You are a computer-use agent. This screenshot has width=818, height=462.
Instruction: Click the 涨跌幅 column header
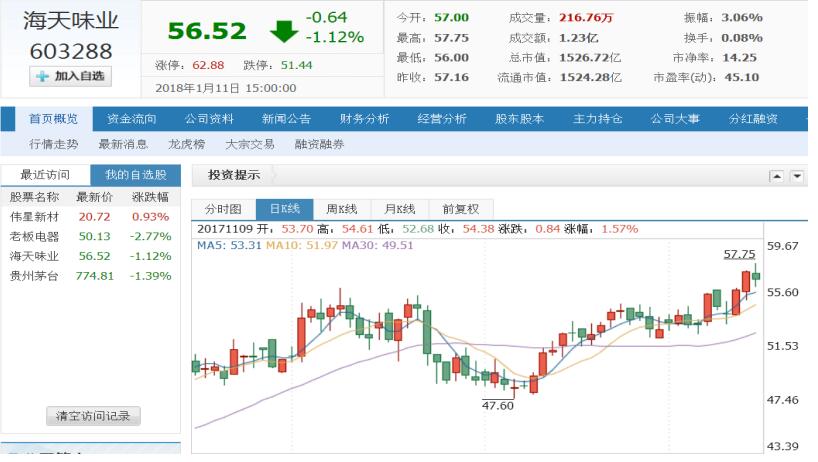[x=150, y=197]
